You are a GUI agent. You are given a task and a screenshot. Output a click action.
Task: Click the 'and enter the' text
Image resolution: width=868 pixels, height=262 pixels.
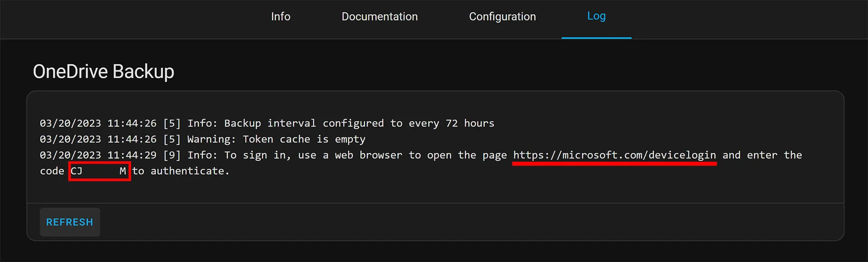click(762, 155)
